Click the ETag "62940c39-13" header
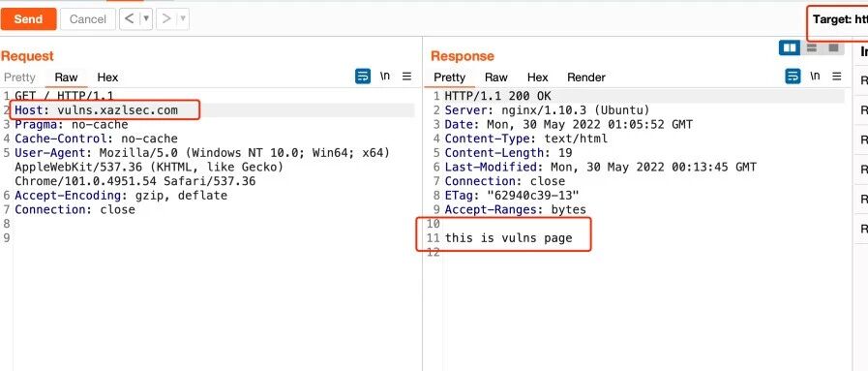This screenshot has height=371, width=868. pyautogui.click(x=512, y=196)
